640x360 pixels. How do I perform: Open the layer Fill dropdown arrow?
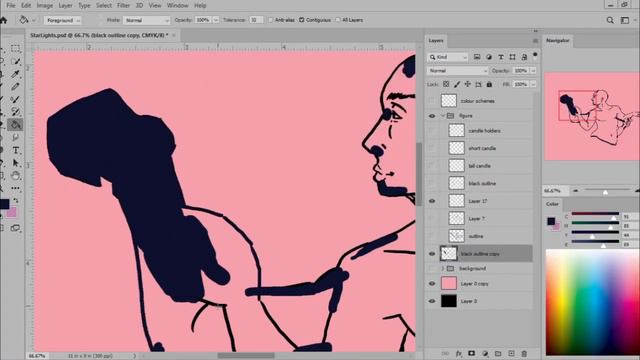click(533, 84)
